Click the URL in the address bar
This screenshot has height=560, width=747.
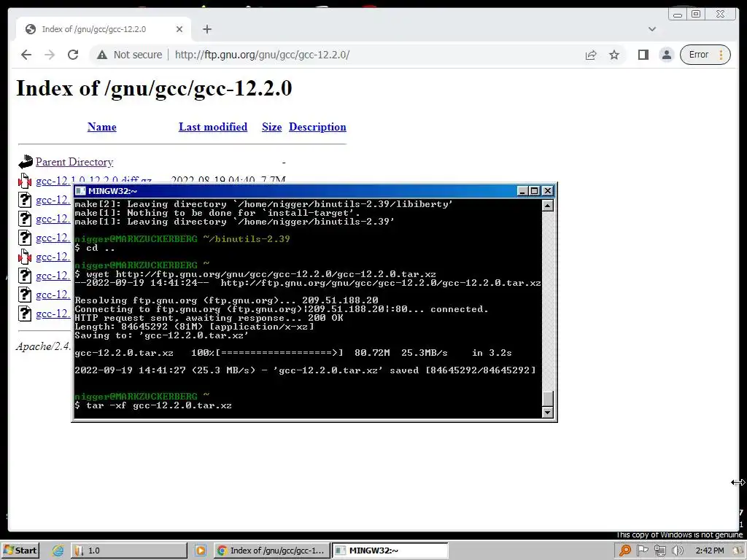tap(262, 55)
